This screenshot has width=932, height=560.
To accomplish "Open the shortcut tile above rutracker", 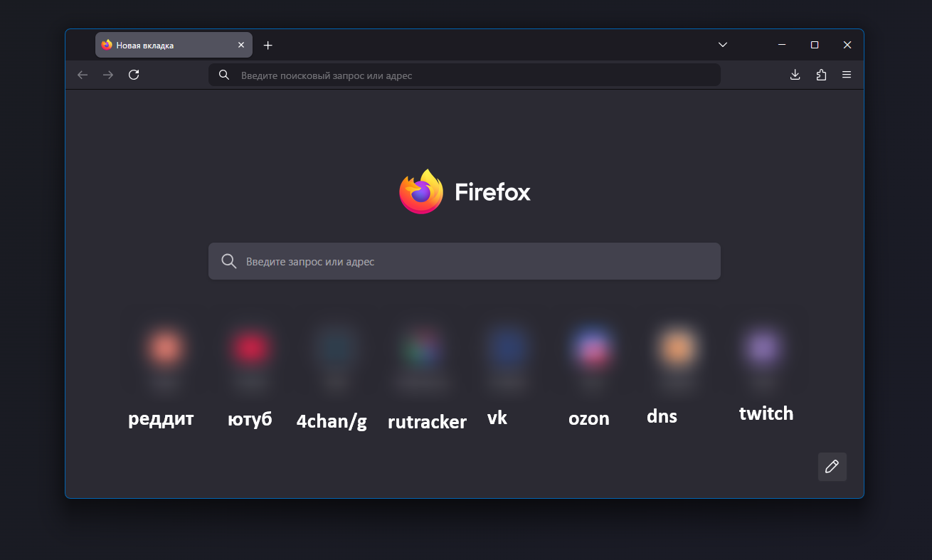I will click(x=421, y=349).
